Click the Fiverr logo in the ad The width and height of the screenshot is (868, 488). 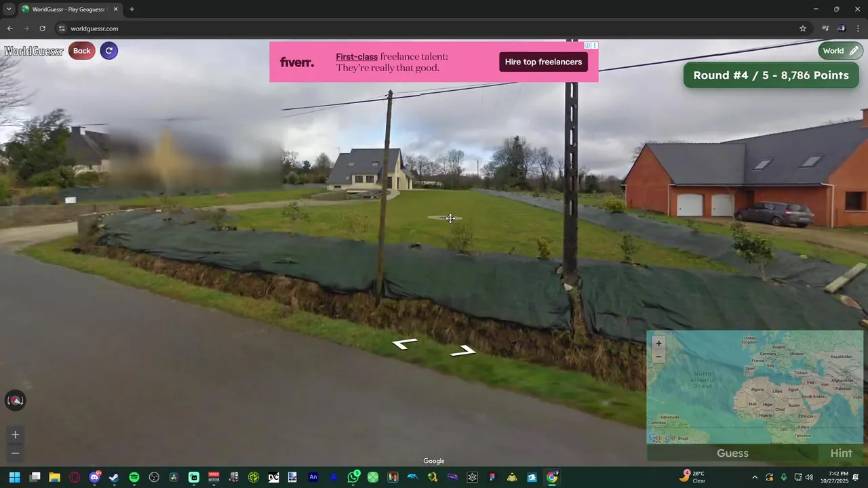point(297,62)
